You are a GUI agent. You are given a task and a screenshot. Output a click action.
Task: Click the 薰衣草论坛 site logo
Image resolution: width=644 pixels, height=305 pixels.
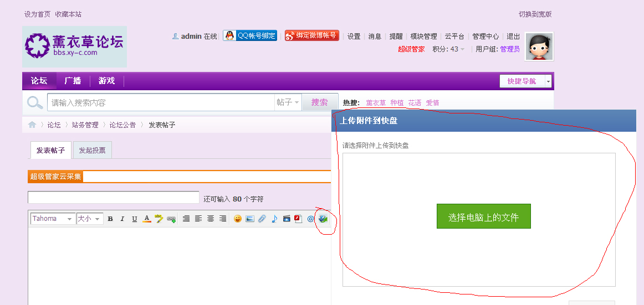[x=74, y=46]
